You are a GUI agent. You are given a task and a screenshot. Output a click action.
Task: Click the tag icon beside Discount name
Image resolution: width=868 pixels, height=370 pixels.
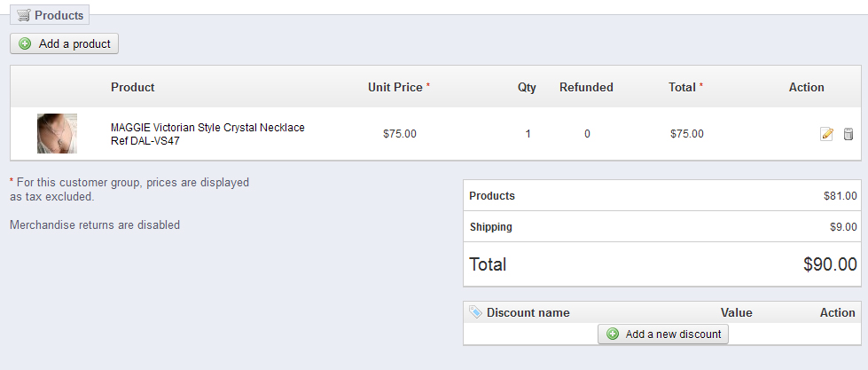475,312
